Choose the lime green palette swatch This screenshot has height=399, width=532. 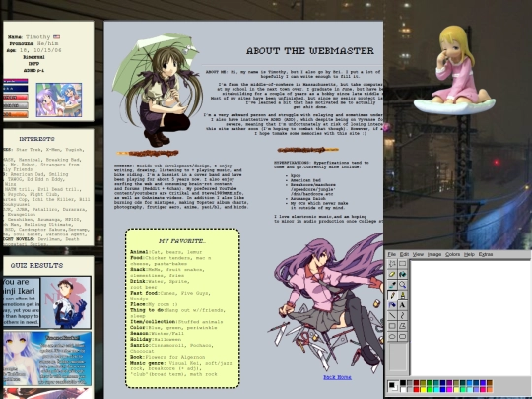[430, 389]
